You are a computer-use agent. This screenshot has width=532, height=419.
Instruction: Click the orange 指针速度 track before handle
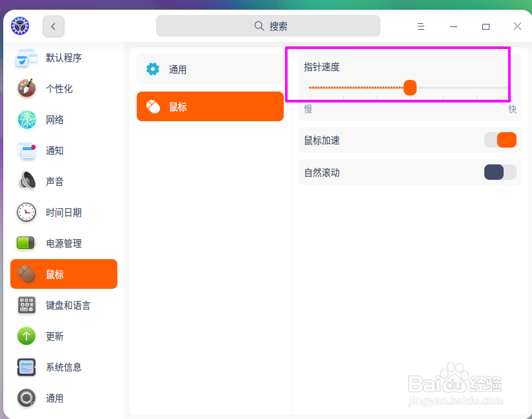(x=356, y=88)
